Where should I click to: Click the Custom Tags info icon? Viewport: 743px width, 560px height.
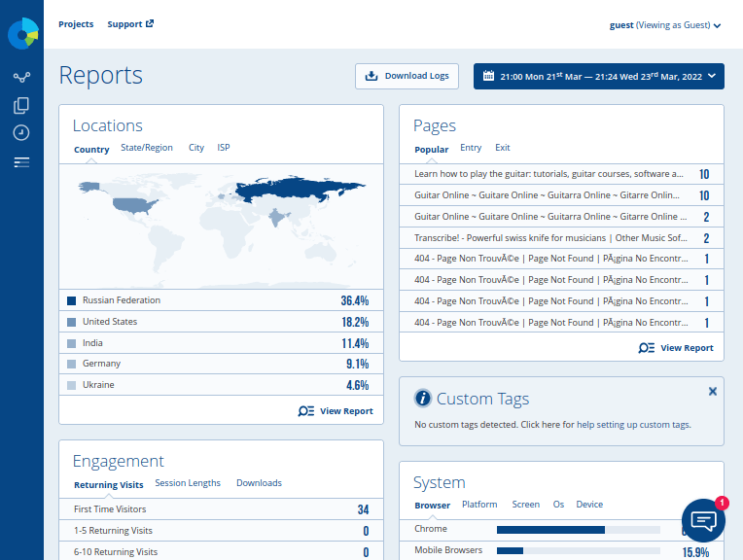(423, 399)
